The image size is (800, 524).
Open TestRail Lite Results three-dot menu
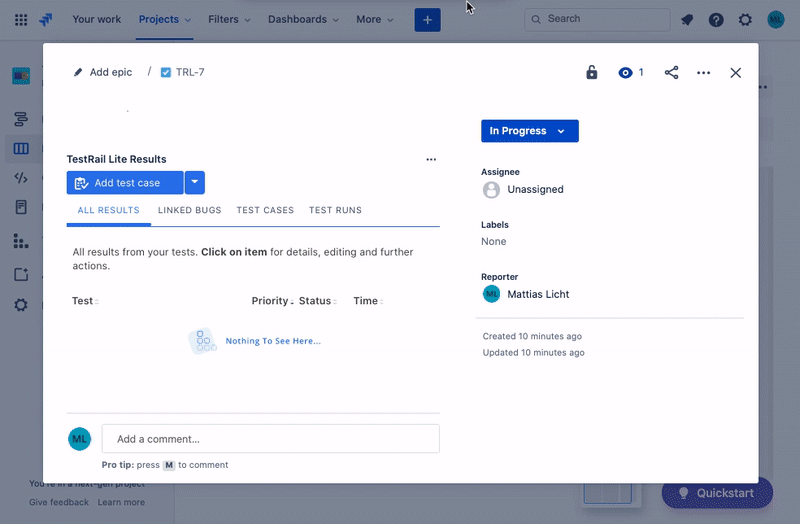431,159
